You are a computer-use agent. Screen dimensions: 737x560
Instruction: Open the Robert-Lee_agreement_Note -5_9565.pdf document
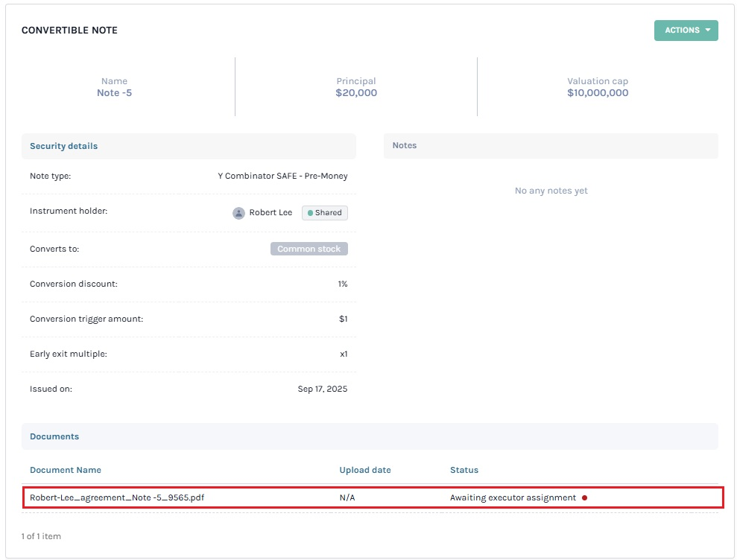tap(116, 497)
